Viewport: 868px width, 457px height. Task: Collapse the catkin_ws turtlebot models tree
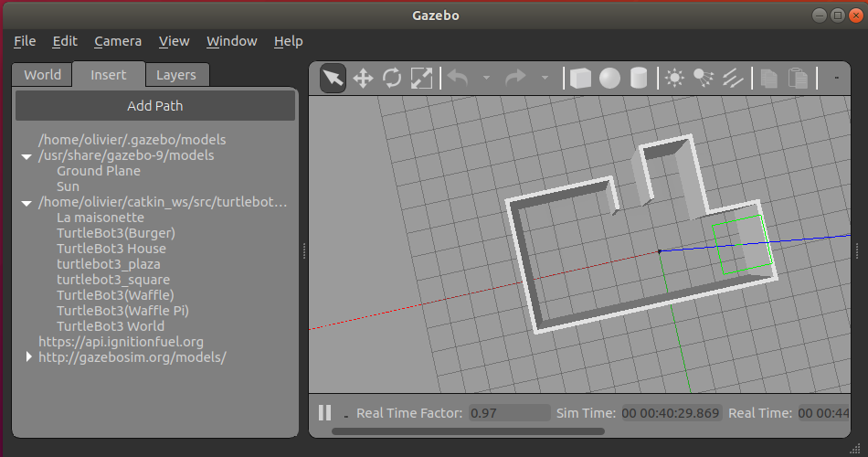(26, 203)
